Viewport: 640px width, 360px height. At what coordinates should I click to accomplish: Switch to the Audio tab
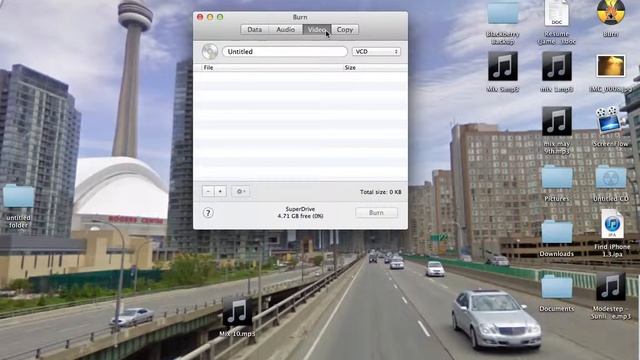[285, 29]
